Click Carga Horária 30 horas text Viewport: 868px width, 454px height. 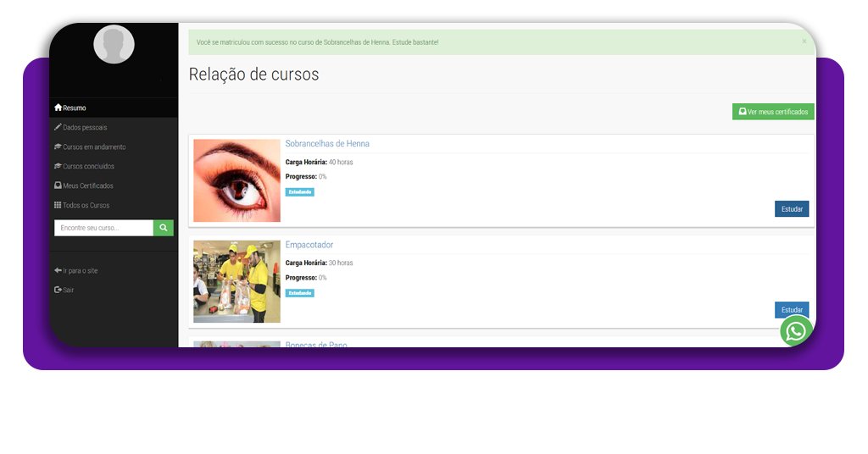(x=319, y=263)
